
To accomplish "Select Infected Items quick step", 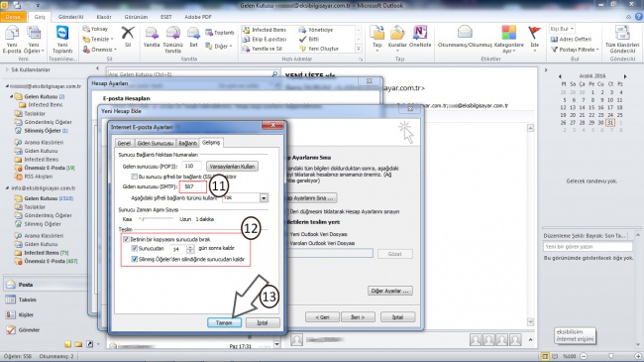I will tap(265, 30).
